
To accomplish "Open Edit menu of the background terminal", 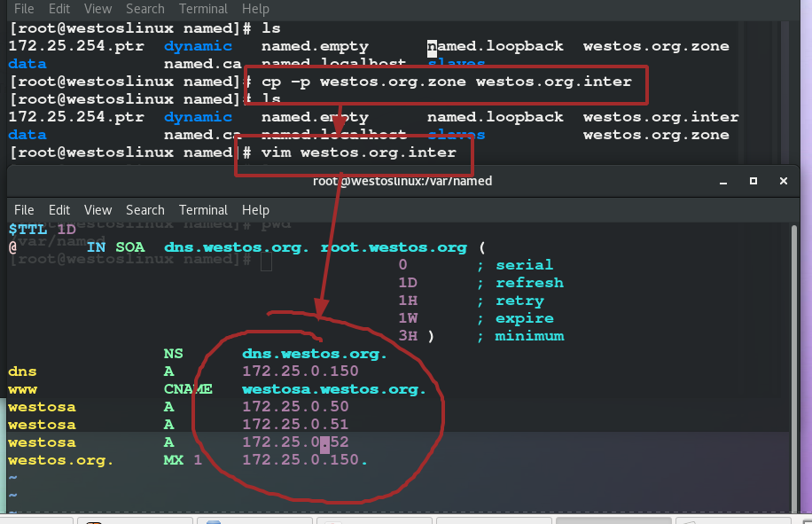I will coord(59,9).
